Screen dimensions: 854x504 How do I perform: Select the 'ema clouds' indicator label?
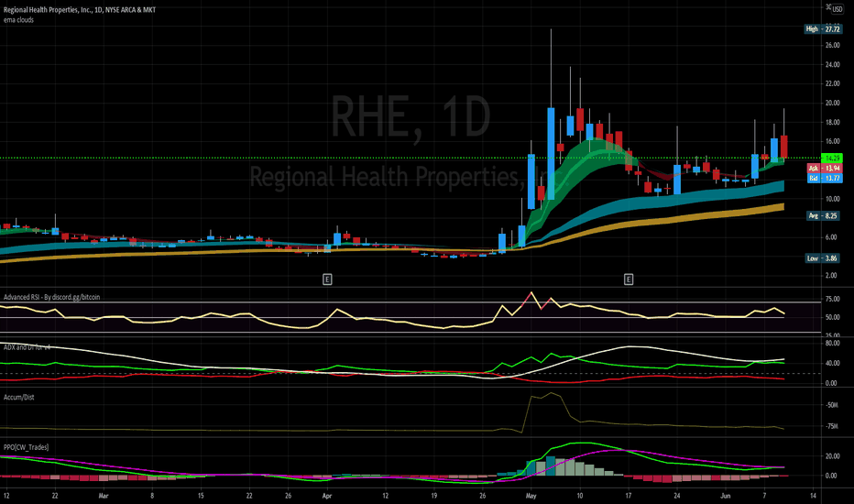pyautogui.click(x=18, y=19)
